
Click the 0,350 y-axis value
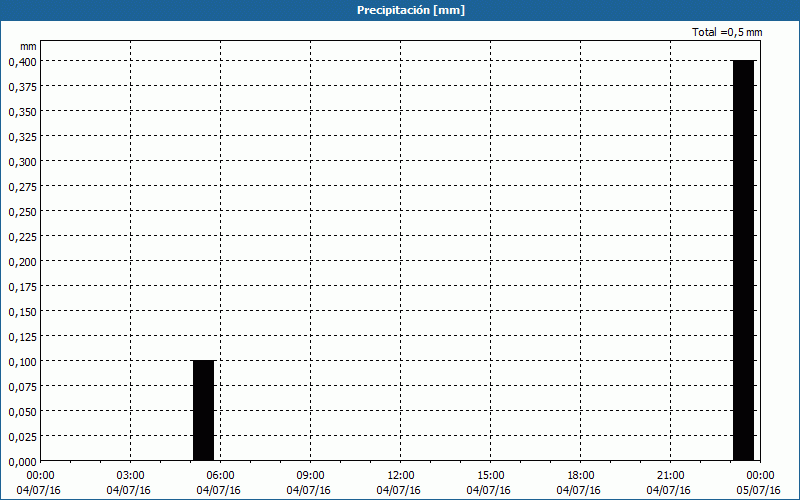point(22,112)
